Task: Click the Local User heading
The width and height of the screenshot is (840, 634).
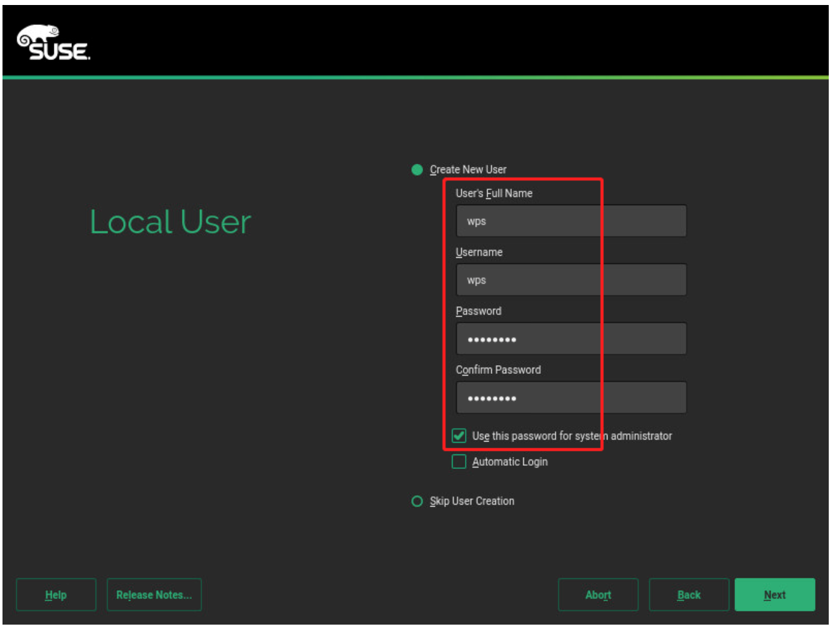Action: 170,222
